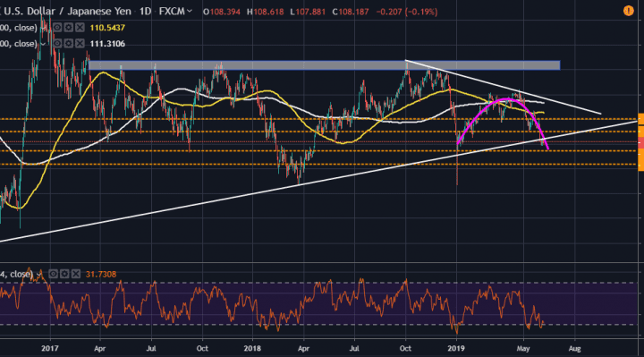
Task: Toggle visibility of the 110.5437 moving average
Action: [57, 28]
